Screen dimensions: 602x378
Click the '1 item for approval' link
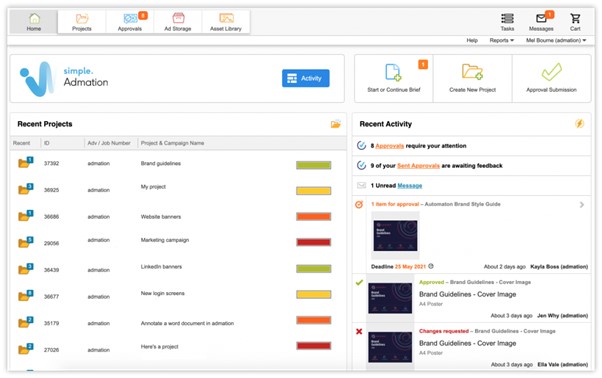[395, 204]
